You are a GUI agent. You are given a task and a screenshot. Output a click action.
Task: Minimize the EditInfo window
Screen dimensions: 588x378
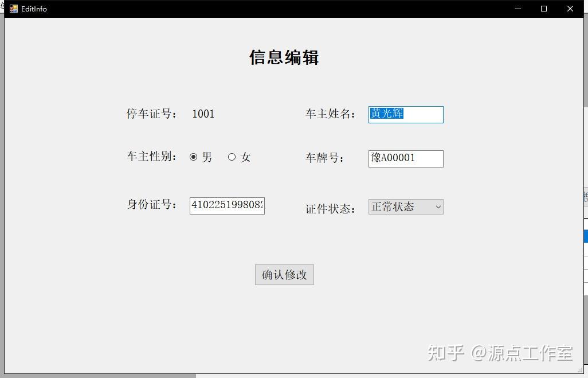pyautogui.click(x=518, y=9)
